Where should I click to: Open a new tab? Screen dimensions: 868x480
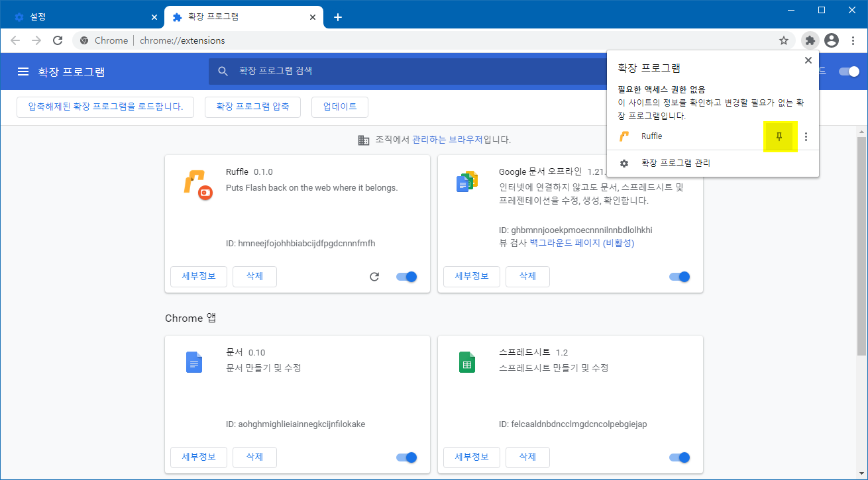[338, 17]
